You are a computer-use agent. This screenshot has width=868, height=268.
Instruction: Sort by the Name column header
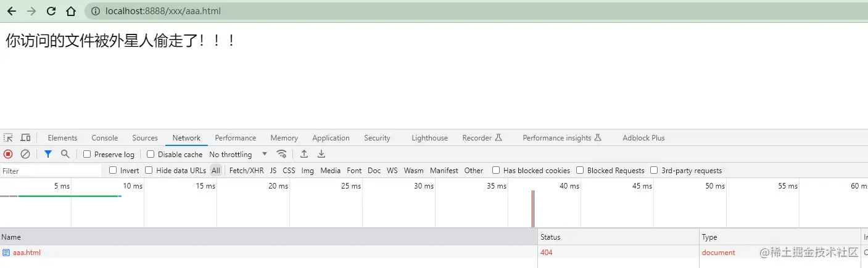(x=268, y=237)
